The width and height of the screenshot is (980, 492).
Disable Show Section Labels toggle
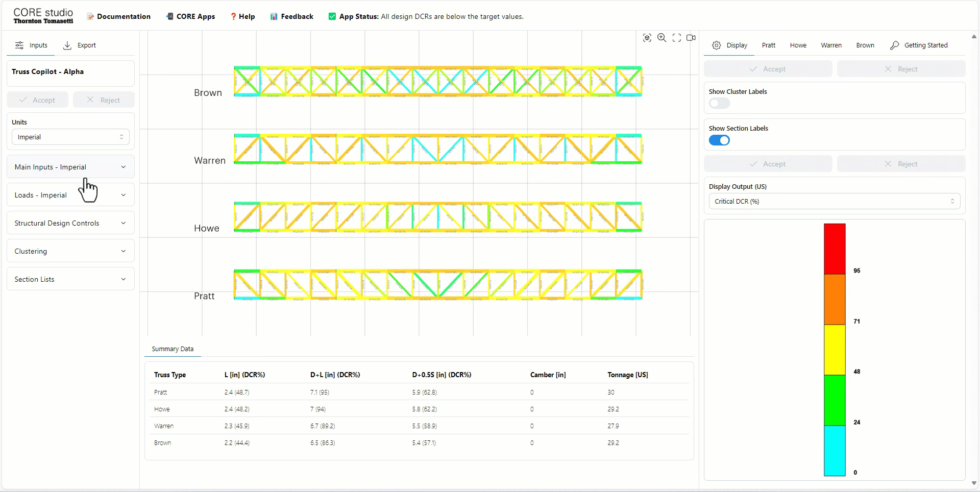[x=719, y=140]
